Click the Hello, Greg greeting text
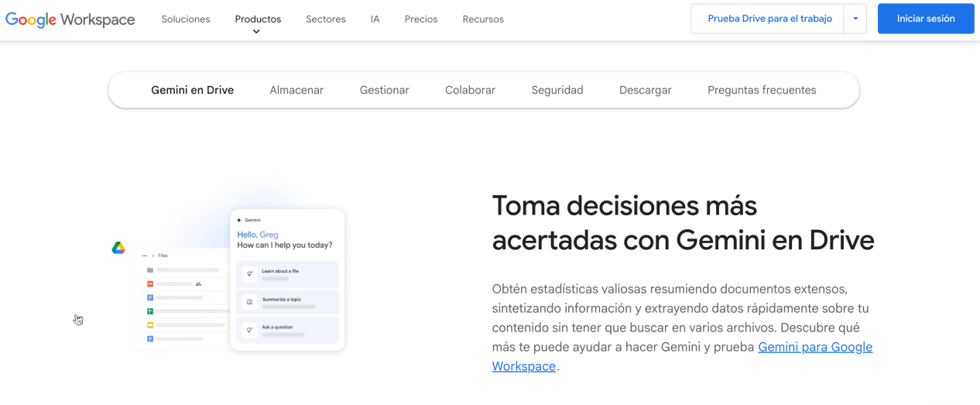 (x=258, y=235)
